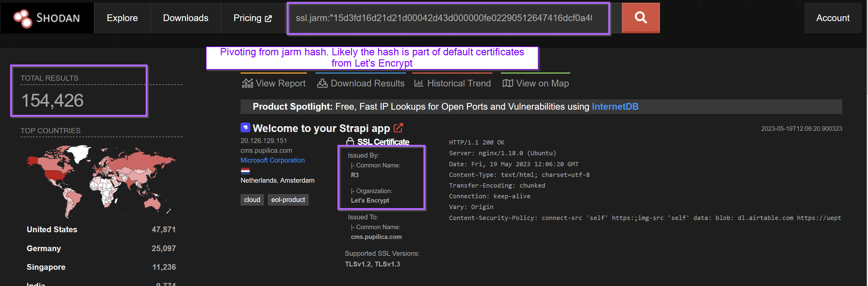Image resolution: width=868 pixels, height=286 pixels.
Task: Click the Netherlands, Amsterdam location text
Action: click(277, 180)
